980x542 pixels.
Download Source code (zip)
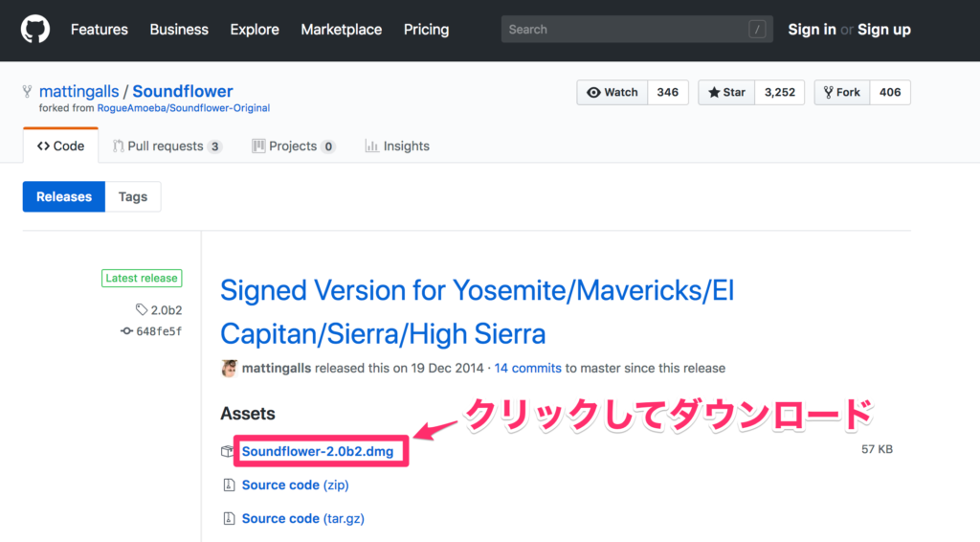tap(295, 486)
